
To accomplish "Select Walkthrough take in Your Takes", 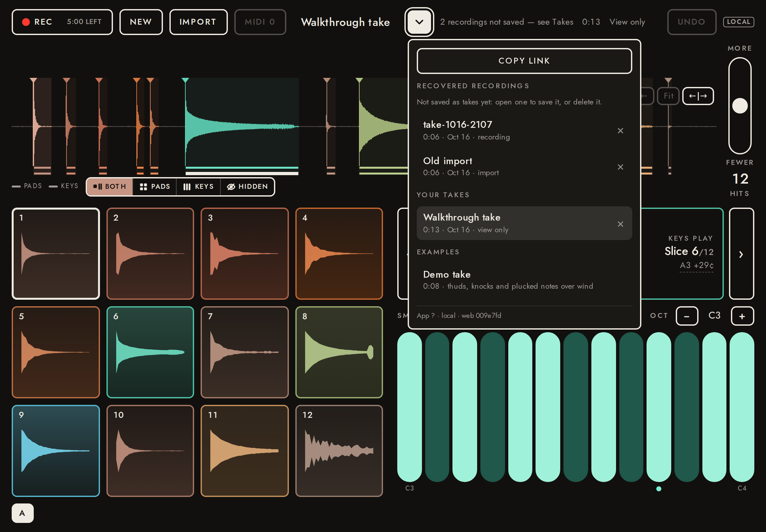I will click(x=513, y=223).
